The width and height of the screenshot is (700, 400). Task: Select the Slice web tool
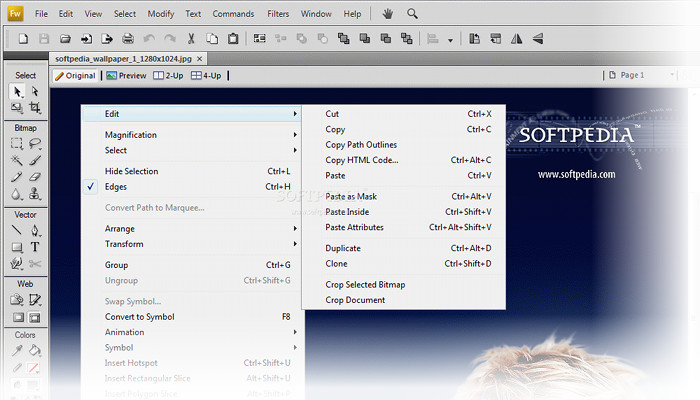[x=35, y=300]
